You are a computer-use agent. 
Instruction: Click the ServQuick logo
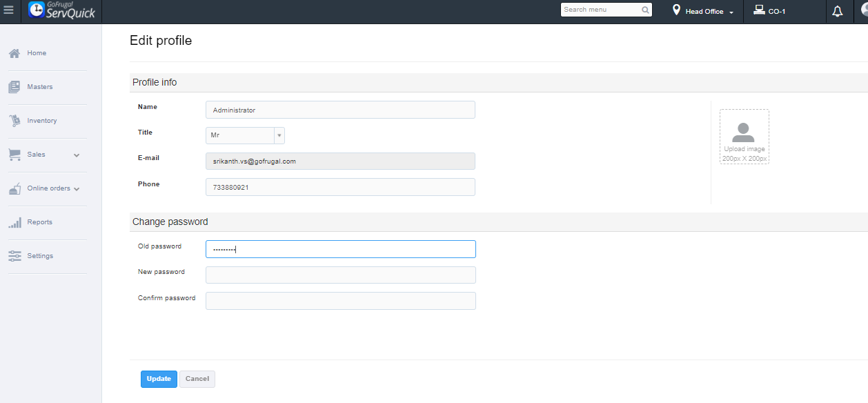point(62,11)
